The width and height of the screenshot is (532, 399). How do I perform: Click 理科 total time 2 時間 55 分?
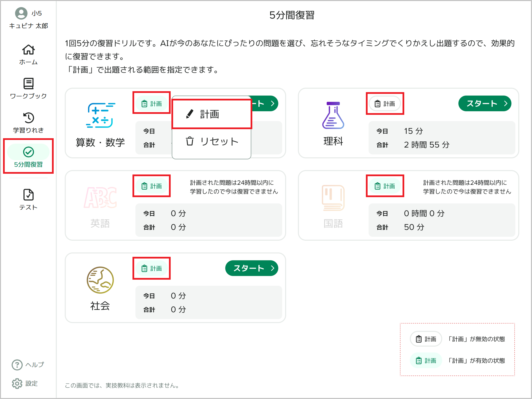point(427,145)
